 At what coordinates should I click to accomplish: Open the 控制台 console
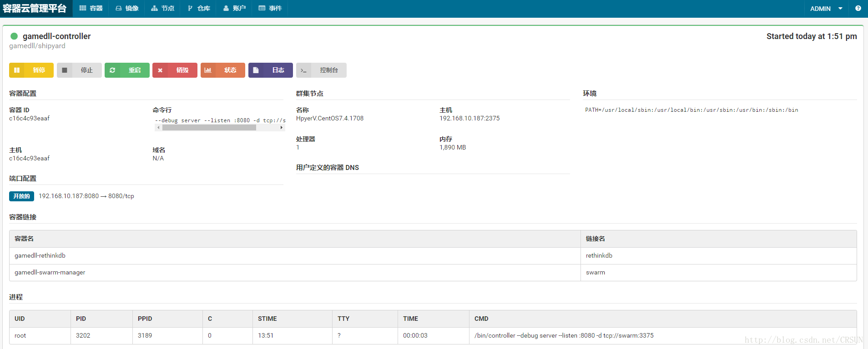(321, 70)
